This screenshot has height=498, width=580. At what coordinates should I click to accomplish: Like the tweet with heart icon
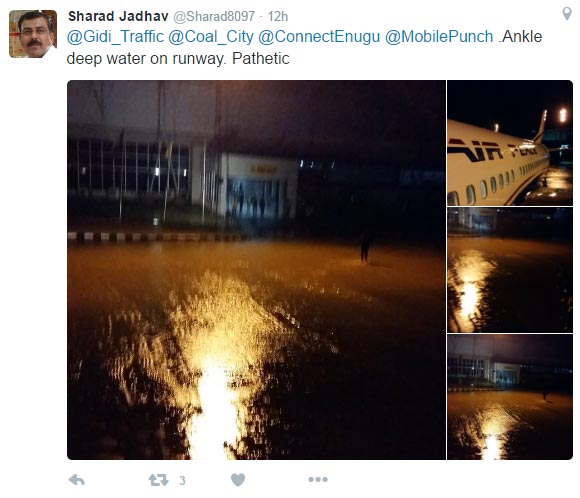click(238, 480)
